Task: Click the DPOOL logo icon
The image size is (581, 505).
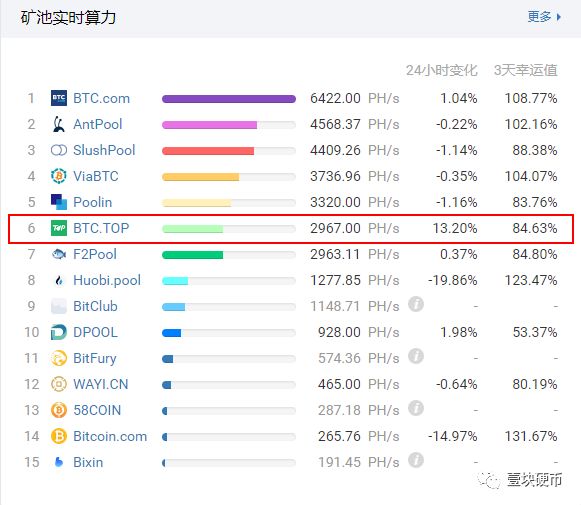Action: (59, 332)
